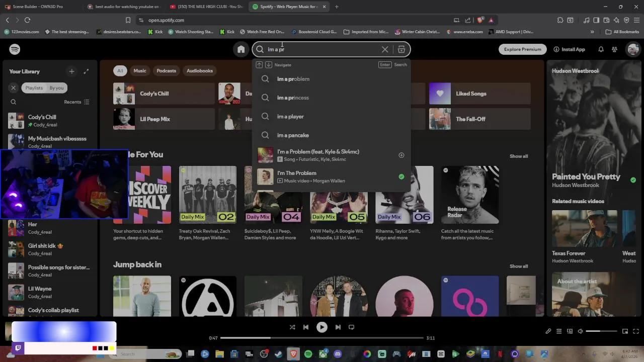Click the Spotify logo in top-left
Viewport: 644px width, 362px height.
tap(15, 49)
